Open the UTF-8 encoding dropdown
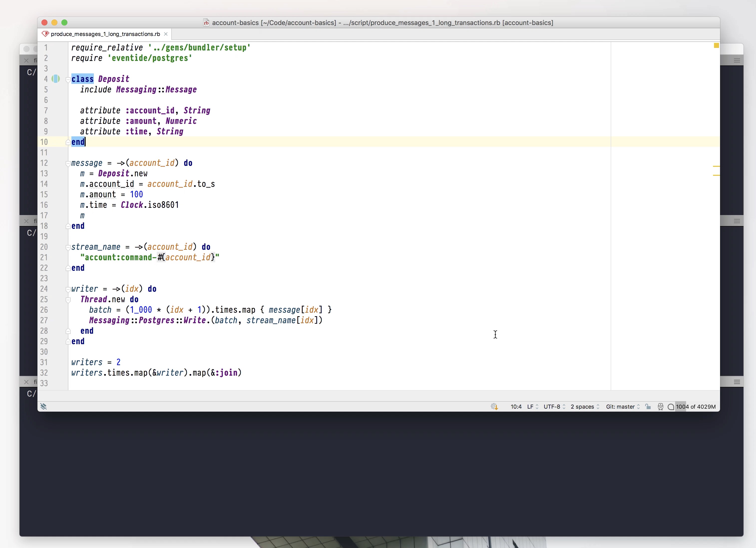Viewport: 756px width, 548px height. pyautogui.click(x=554, y=407)
